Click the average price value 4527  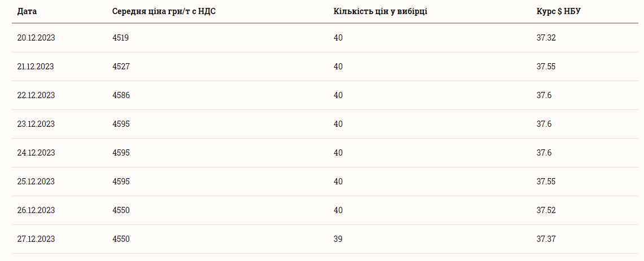click(x=121, y=67)
